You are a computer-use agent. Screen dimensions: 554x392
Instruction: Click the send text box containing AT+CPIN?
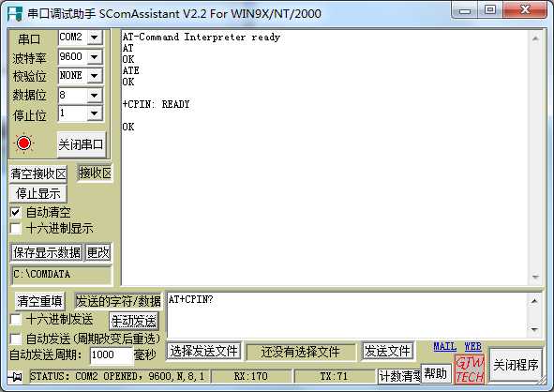(x=348, y=314)
